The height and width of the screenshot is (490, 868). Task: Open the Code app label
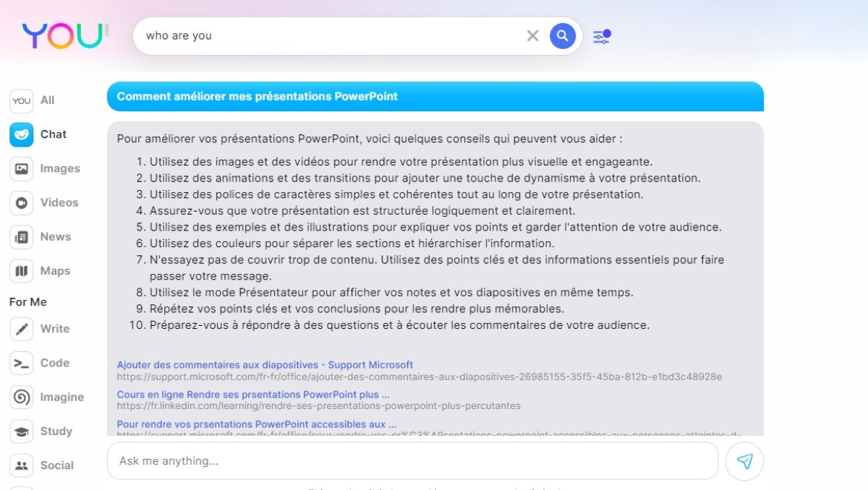[x=55, y=363]
